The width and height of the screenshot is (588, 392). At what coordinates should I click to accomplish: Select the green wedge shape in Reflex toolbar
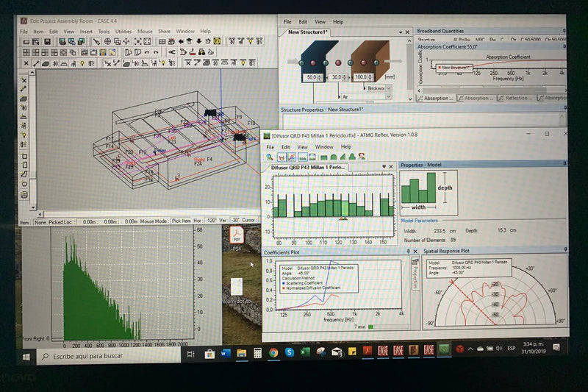[343, 157]
